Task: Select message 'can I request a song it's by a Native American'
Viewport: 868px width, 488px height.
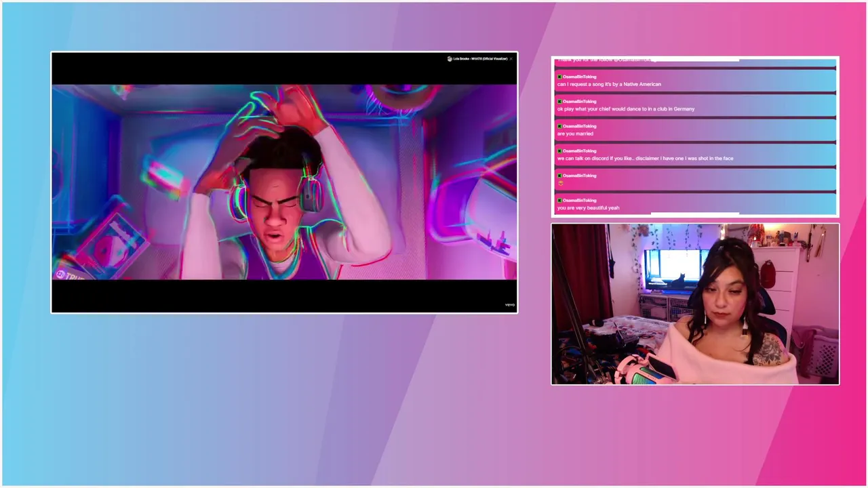Action: pos(609,84)
